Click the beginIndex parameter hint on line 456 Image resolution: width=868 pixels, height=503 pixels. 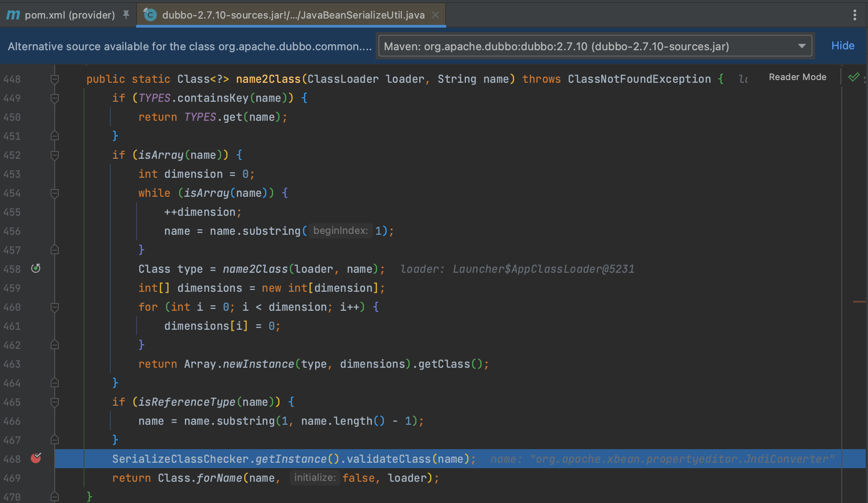tap(340, 231)
